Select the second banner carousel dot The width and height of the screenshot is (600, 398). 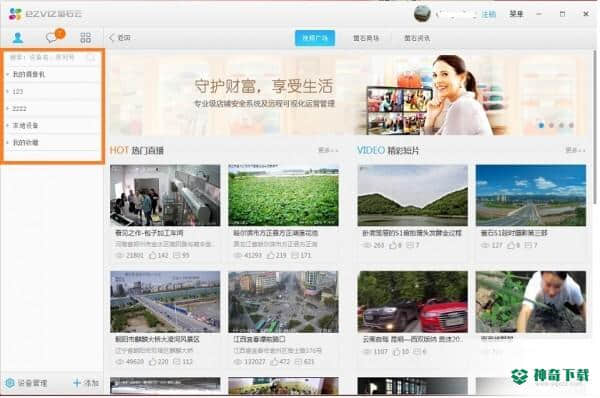point(551,125)
